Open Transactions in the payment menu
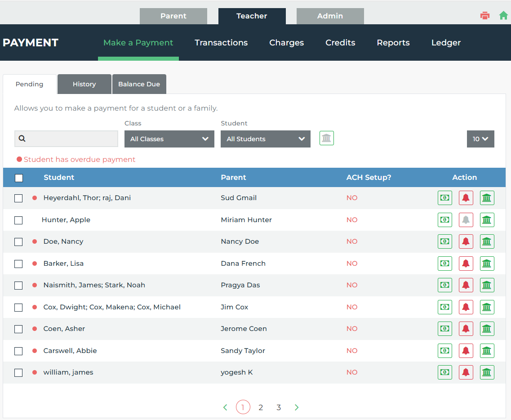This screenshot has height=420, width=511. point(221,43)
